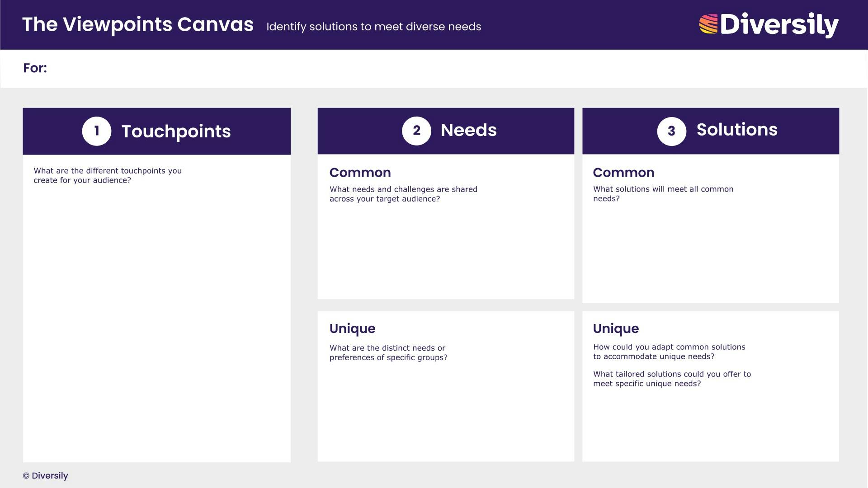The image size is (868, 488).
Task: Click the 'How could you adapt' prompt
Action: coord(669,352)
